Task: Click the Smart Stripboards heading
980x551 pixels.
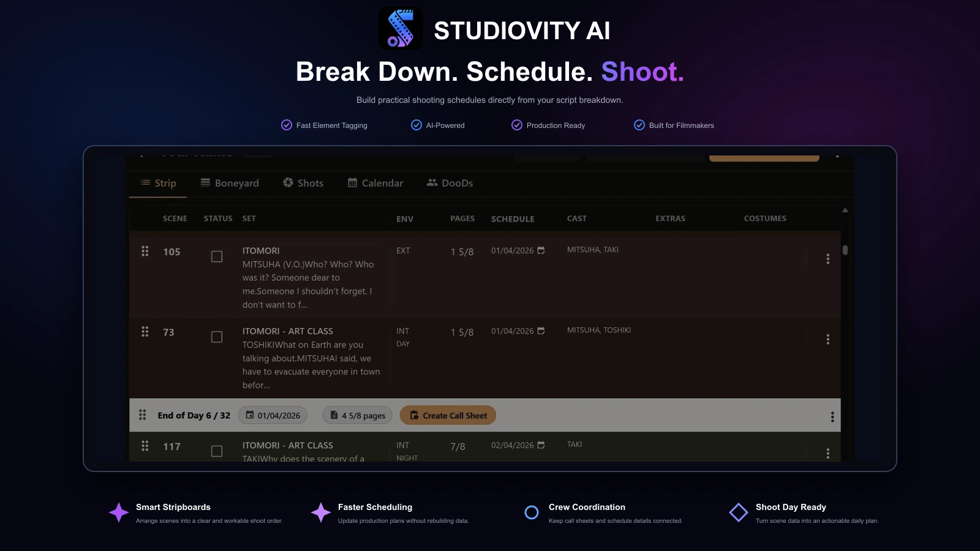Action: 173,507
